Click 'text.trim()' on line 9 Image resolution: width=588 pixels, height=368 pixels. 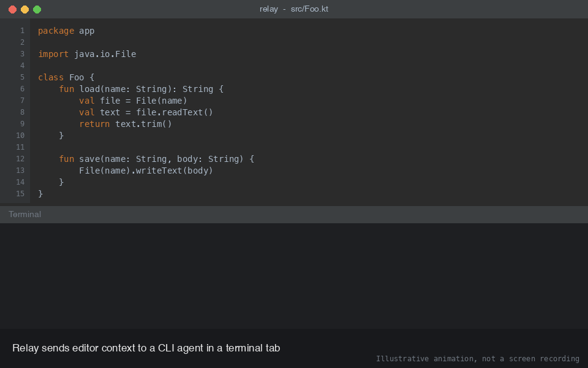pyautogui.click(x=143, y=124)
